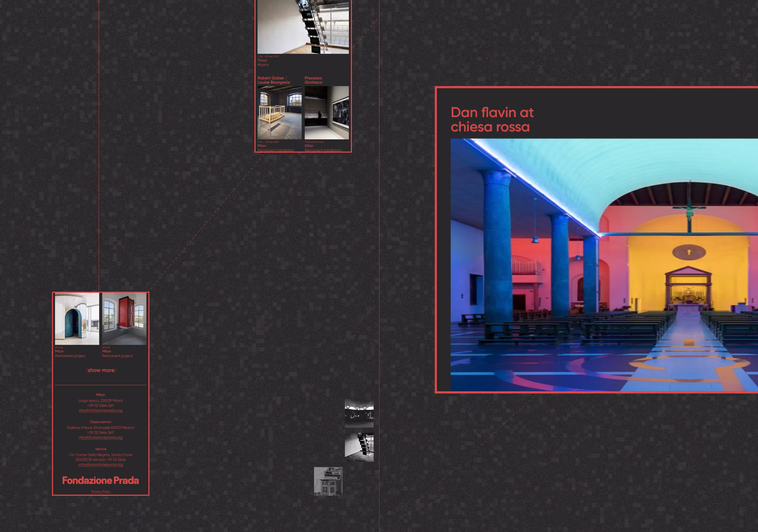Select the grayscale monitor tower thumbnail

coord(359,447)
